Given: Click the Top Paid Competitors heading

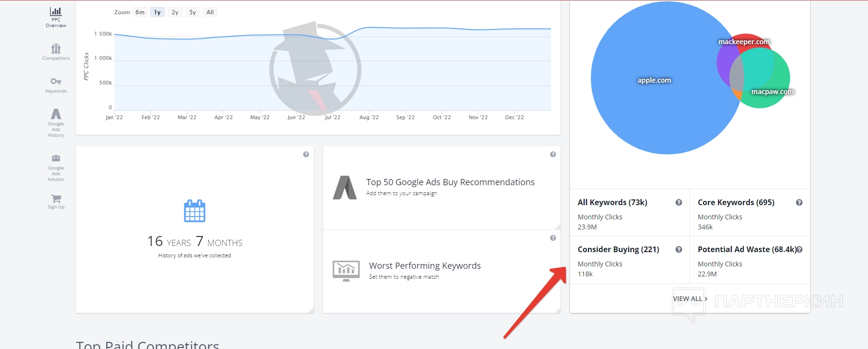Looking at the screenshot, I should coord(148,345).
